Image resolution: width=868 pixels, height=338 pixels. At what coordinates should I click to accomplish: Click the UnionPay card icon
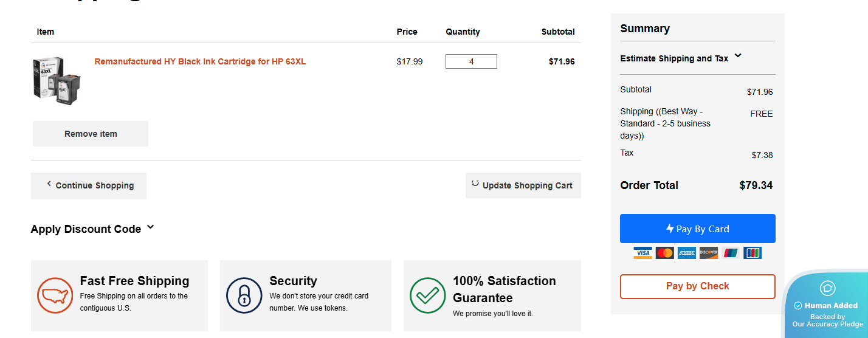(x=731, y=253)
